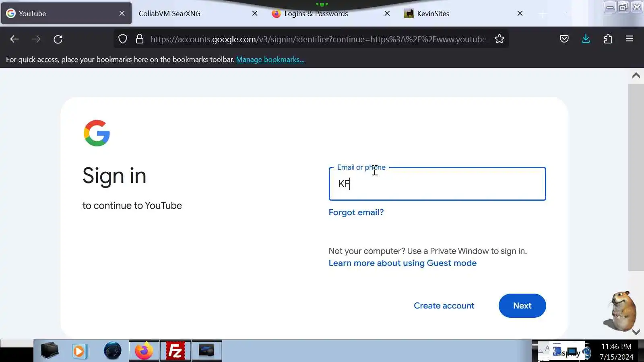Click the Next button
This screenshot has height=362, width=644.
522,306
